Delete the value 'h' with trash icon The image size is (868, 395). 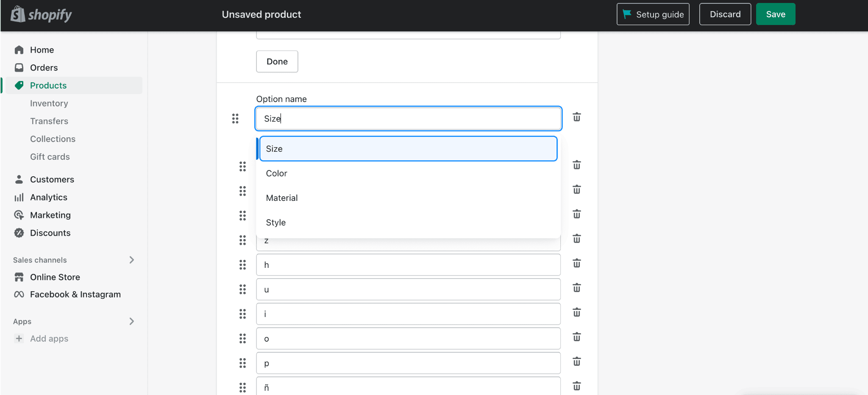coord(576,264)
